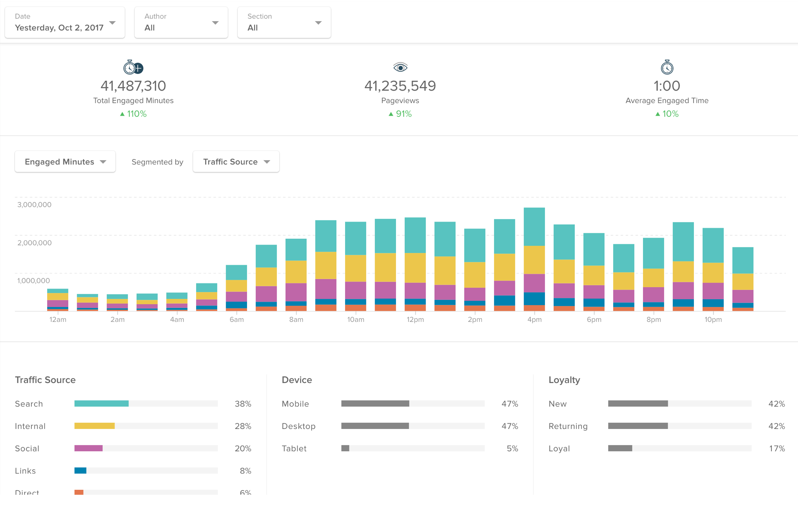Select the Returning loyalty row label

click(568, 426)
